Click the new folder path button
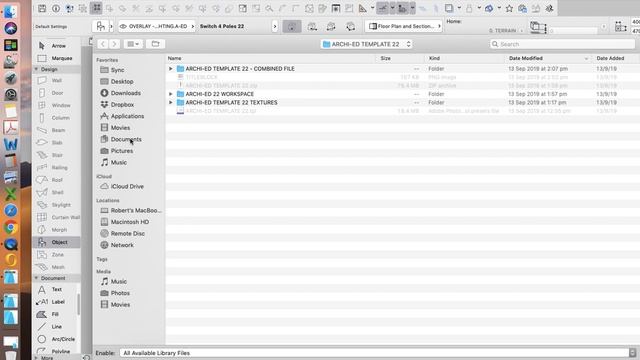The width and height of the screenshot is (640, 360). [156, 44]
